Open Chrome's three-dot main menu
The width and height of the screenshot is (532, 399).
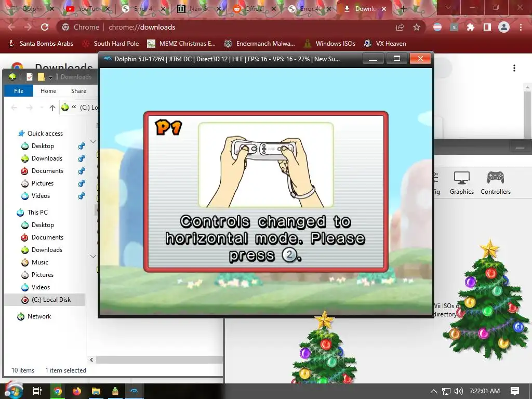point(521,27)
